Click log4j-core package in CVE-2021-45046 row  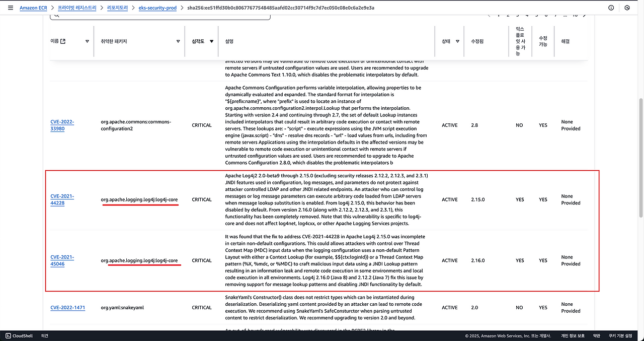[x=139, y=260]
